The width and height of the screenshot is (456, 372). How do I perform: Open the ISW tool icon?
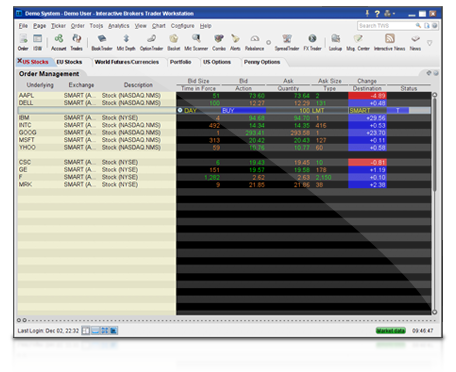[37, 42]
